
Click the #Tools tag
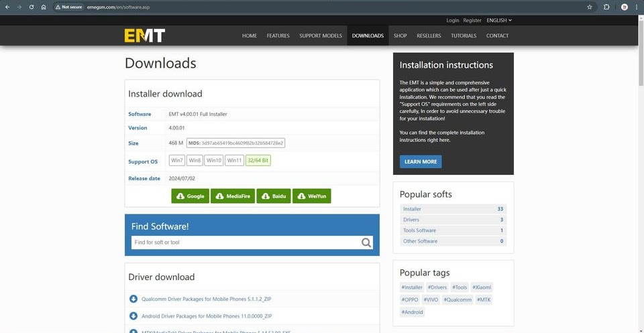tap(460, 287)
